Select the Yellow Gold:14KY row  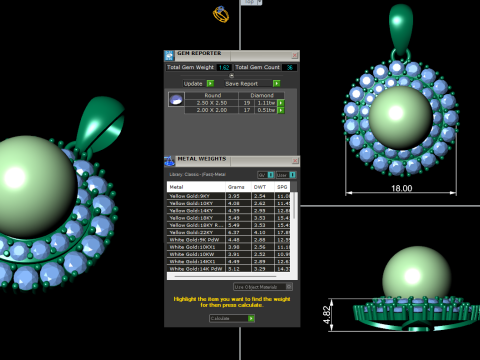click(x=229, y=211)
